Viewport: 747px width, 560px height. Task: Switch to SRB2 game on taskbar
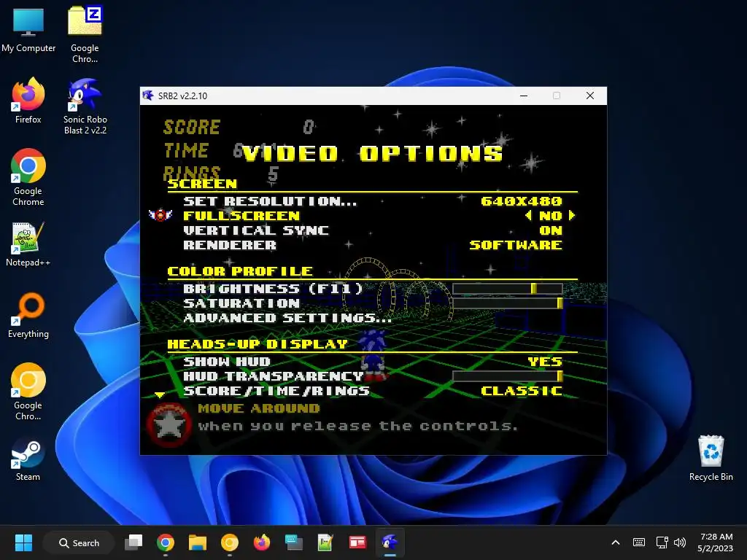click(390, 542)
